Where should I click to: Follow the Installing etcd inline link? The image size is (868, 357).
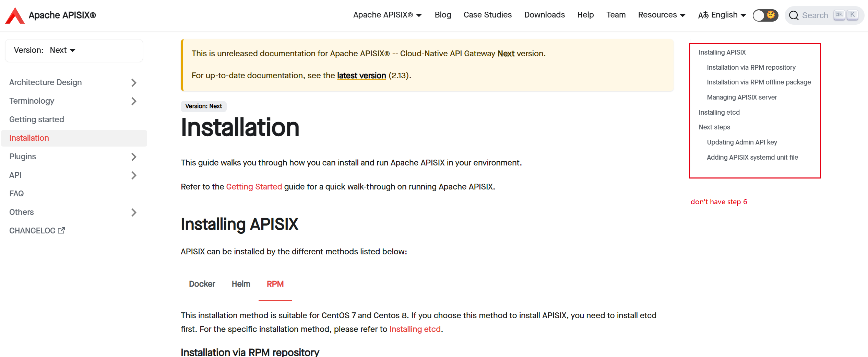click(415, 329)
